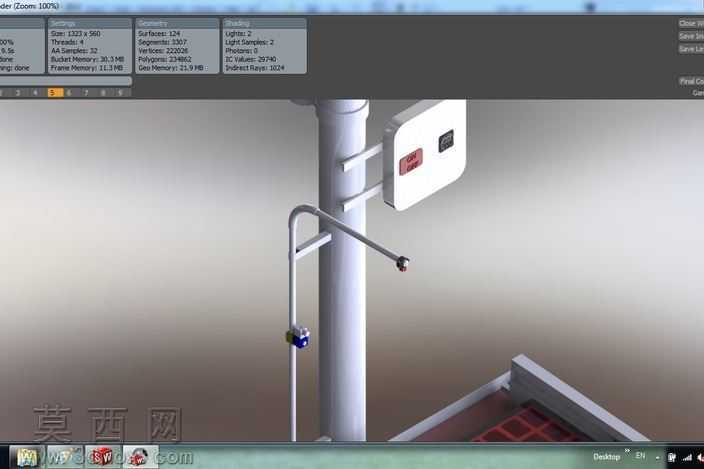Click the Geometry panel header

coord(177,23)
